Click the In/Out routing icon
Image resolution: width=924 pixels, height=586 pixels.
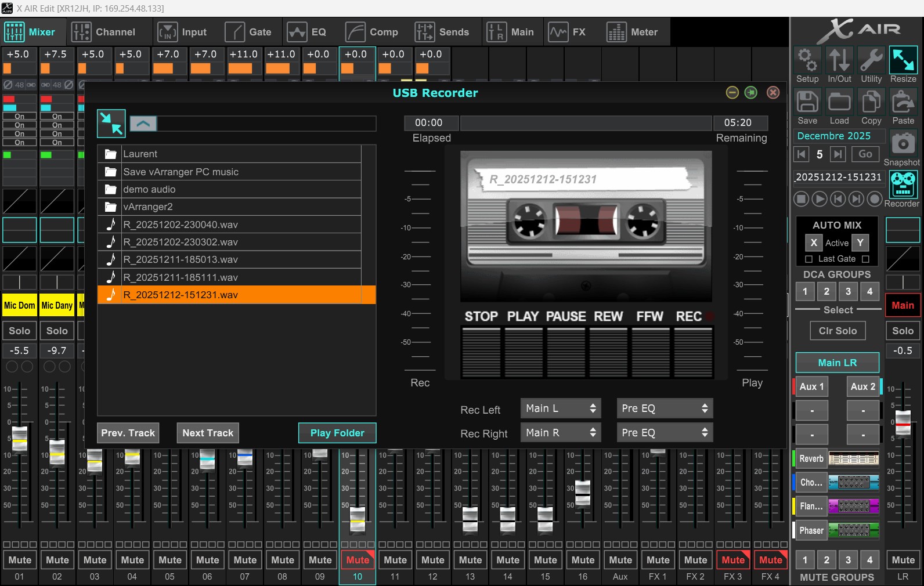839,60
